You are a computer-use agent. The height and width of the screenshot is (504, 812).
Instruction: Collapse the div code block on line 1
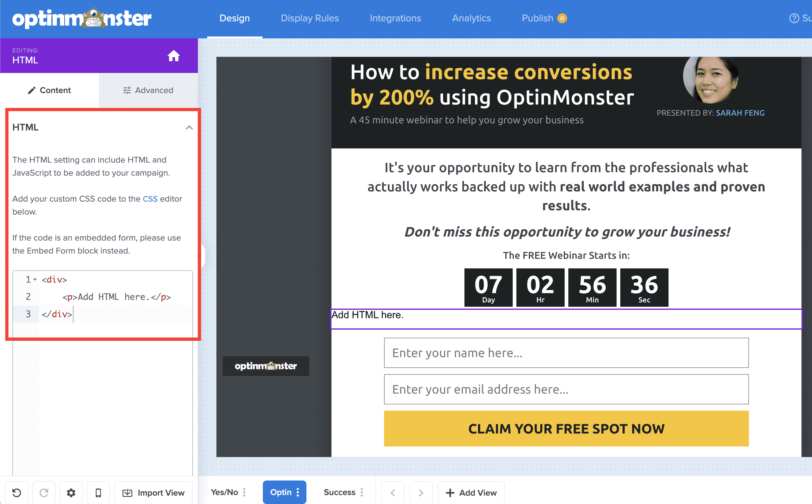(35, 280)
